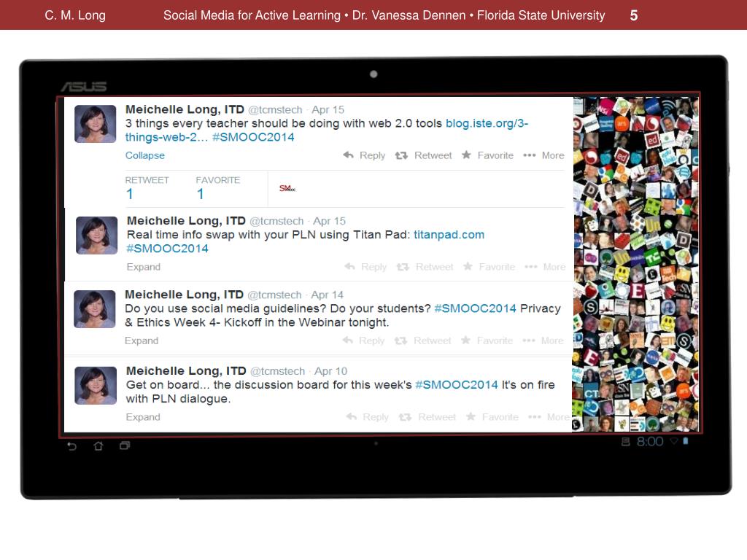Open the SMOOC retweeter avatar thumbnail

(287, 189)
